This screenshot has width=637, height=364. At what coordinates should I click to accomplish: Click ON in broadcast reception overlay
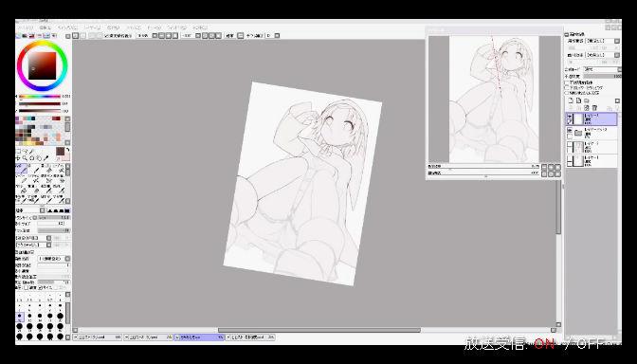coord(544,344)
